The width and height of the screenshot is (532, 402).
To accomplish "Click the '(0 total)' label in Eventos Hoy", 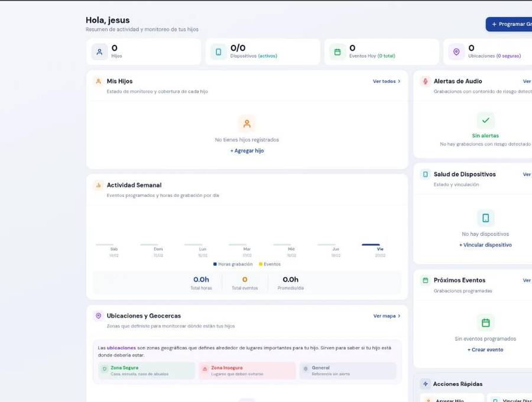I will 386,56.
